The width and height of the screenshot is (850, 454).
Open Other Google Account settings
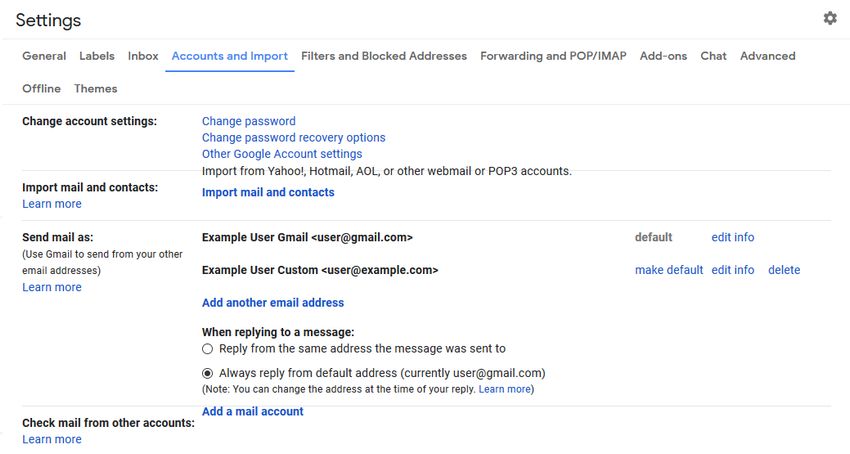point(282,154)
